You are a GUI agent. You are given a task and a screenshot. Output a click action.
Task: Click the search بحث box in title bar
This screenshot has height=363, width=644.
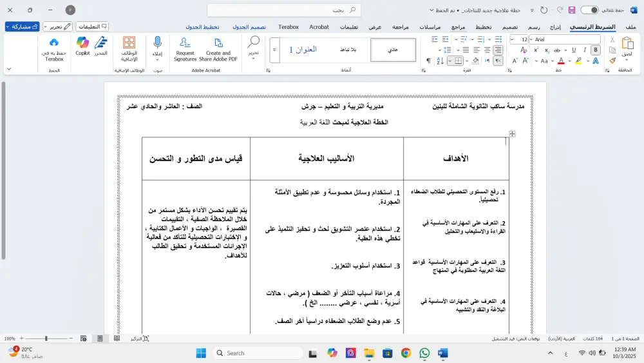284,10
